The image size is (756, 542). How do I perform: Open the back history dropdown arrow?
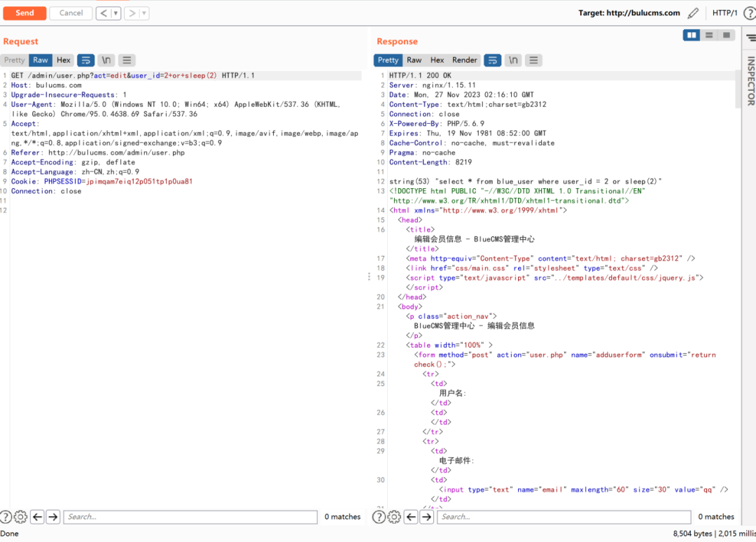[115, 13]
